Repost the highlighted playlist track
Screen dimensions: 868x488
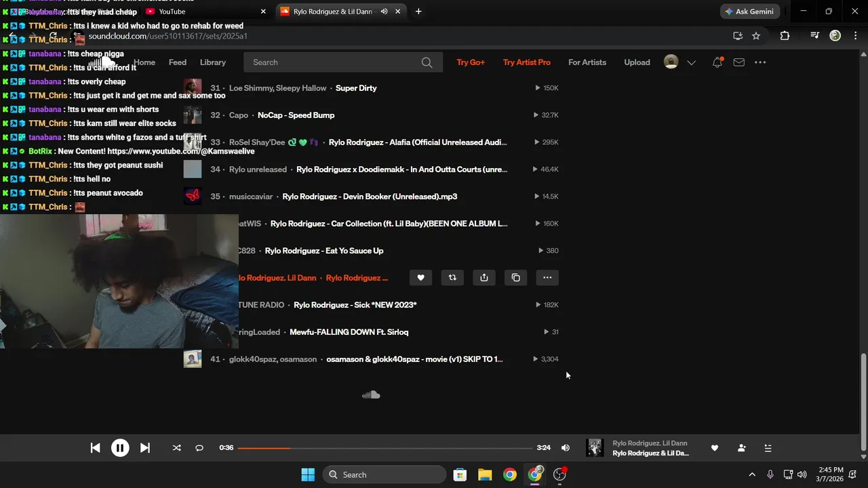pos(452,277)
